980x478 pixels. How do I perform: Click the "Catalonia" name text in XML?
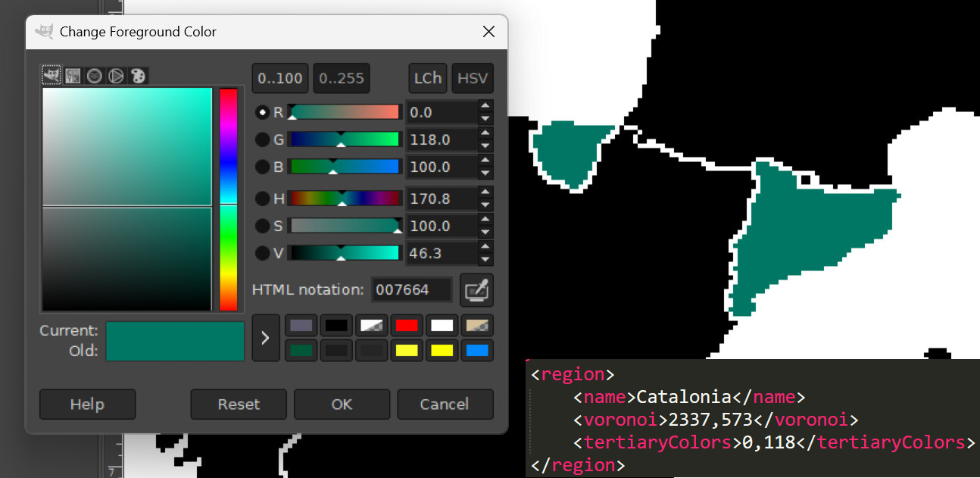point(684,397)
